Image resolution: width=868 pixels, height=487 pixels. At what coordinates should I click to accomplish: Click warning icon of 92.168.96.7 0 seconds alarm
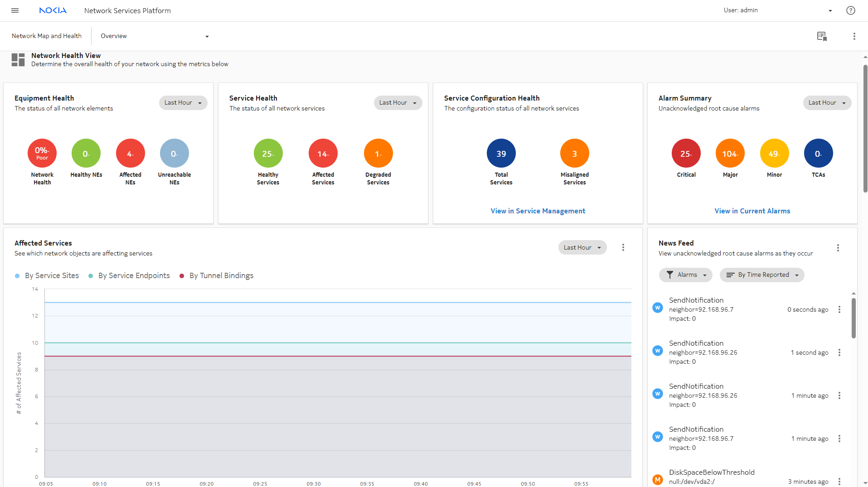point(658,308)
